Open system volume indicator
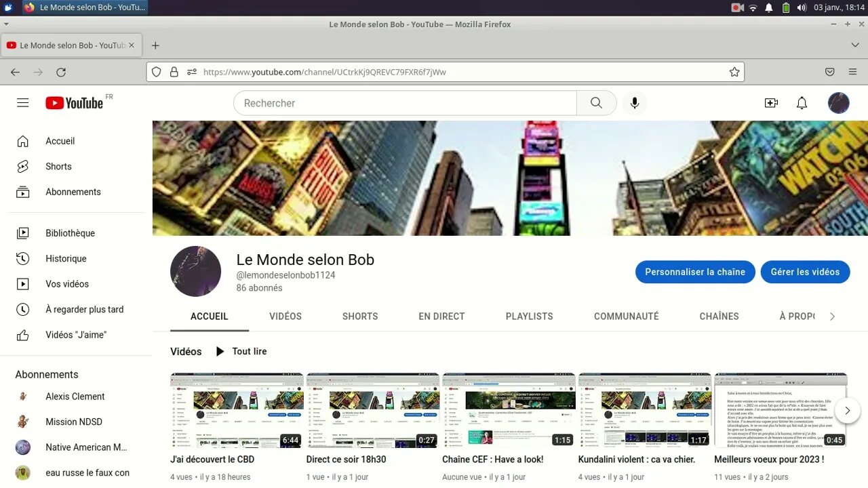868x488 pixels. [x=802, y=7]
